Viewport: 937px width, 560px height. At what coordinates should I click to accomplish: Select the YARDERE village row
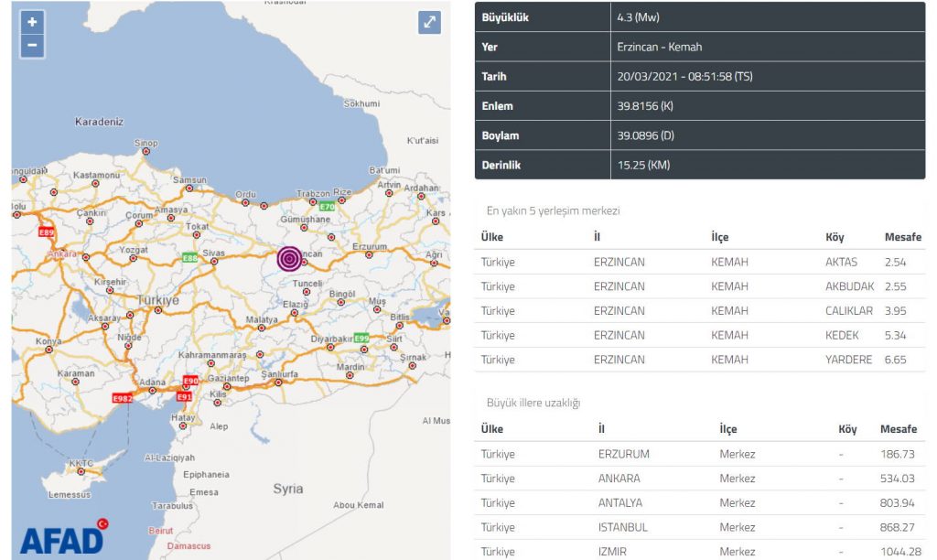701,360
